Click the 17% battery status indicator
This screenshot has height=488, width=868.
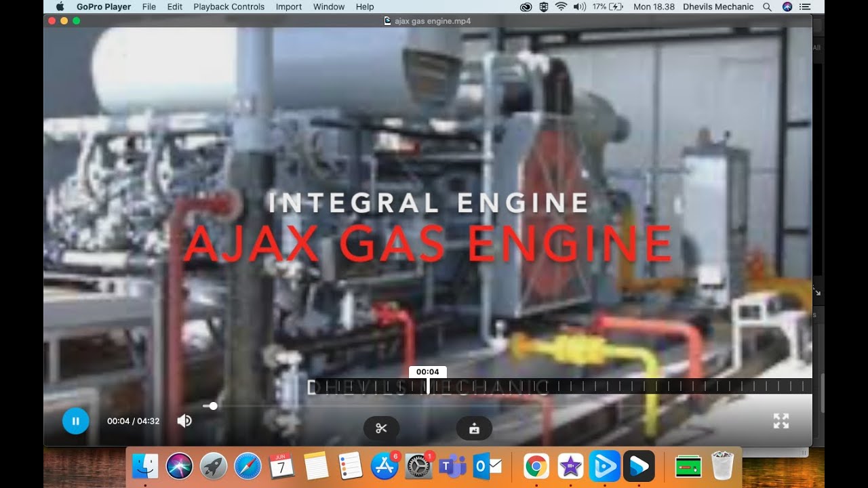[x=608, y=7]
